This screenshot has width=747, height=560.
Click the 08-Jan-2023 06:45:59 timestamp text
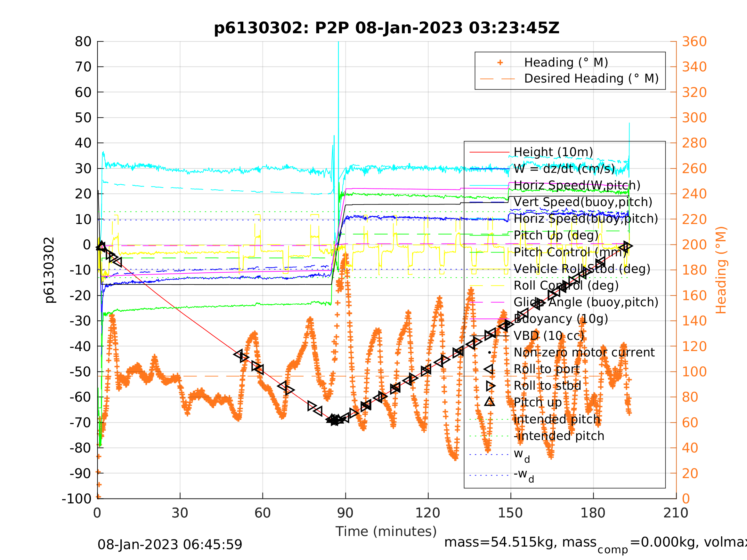(170, 544)
